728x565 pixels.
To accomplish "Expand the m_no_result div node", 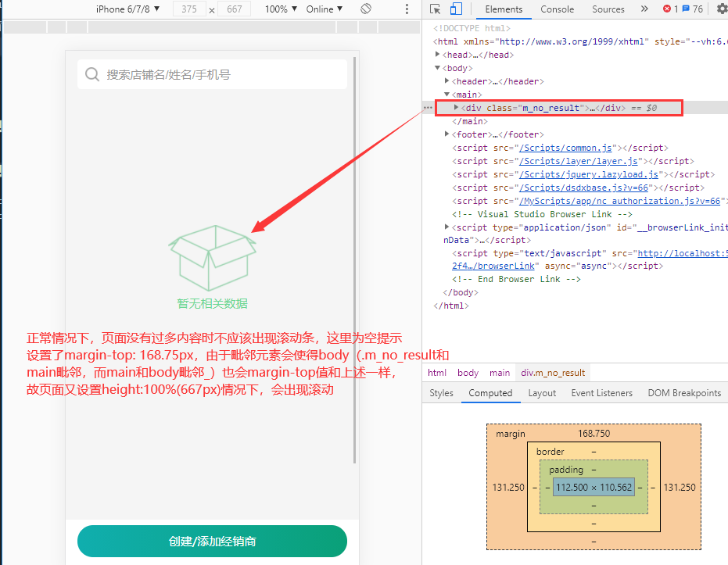I will [x=456, y=107].
